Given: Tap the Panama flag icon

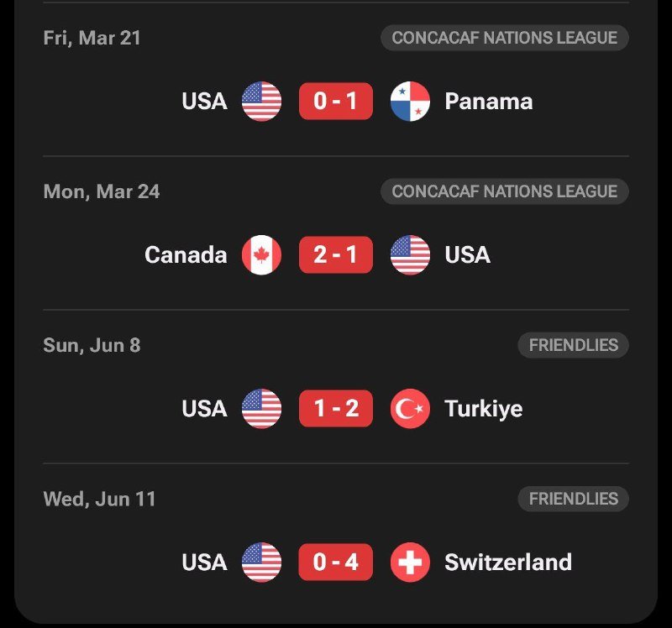Looking at the screenshot, I should 410,102.
